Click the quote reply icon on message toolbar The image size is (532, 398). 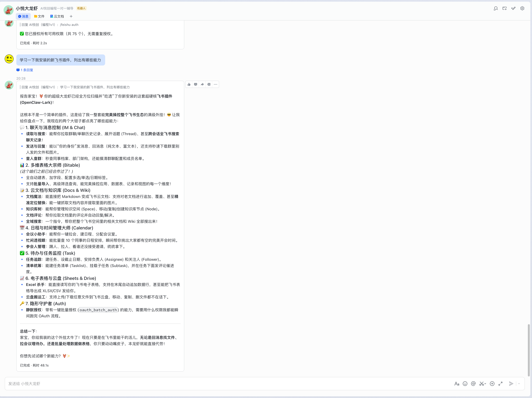pyautogui.click(x=209, y=84)
